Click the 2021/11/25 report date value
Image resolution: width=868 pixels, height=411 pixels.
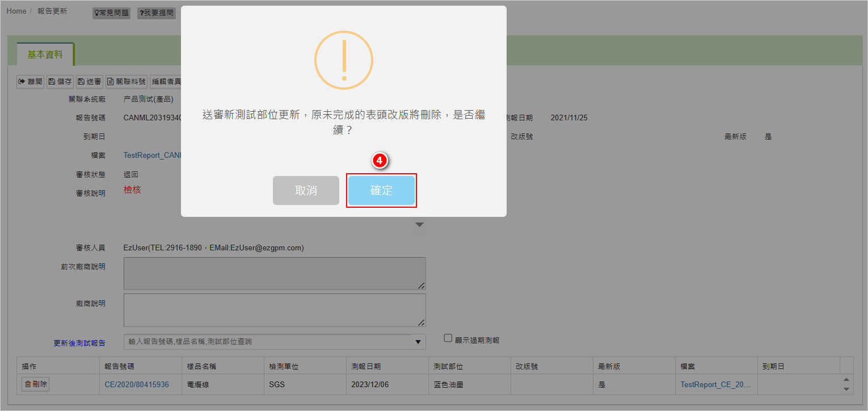569,118
